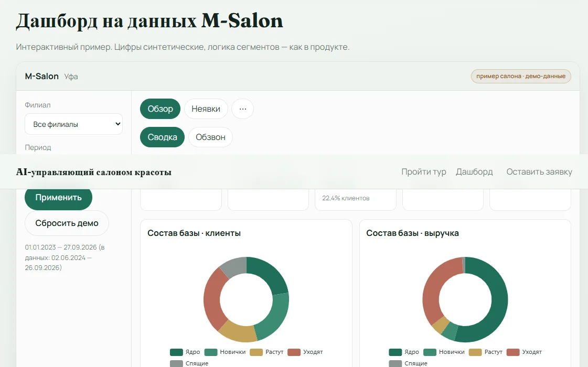Screen dimensions: 588x367
Task: Open the three-dots more tabs button
Action: pyautogui.click(x=243, y=109)
